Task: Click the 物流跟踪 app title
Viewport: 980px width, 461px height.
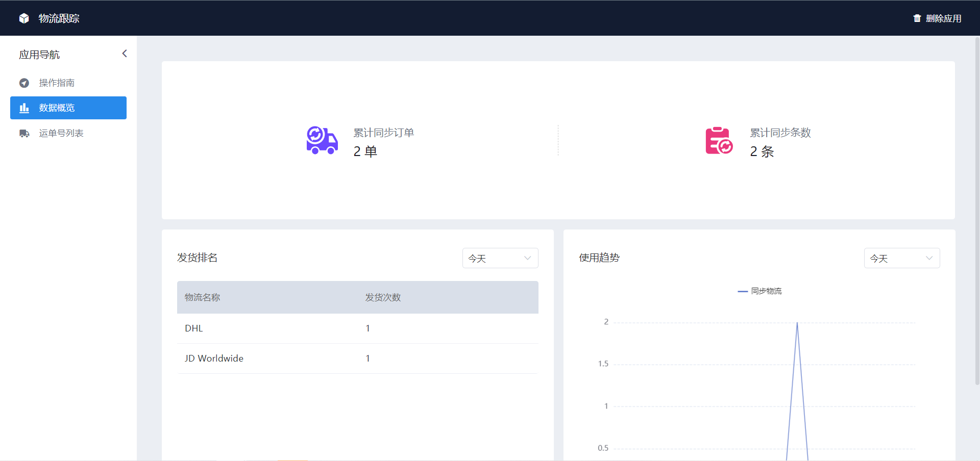Action: 59,18
